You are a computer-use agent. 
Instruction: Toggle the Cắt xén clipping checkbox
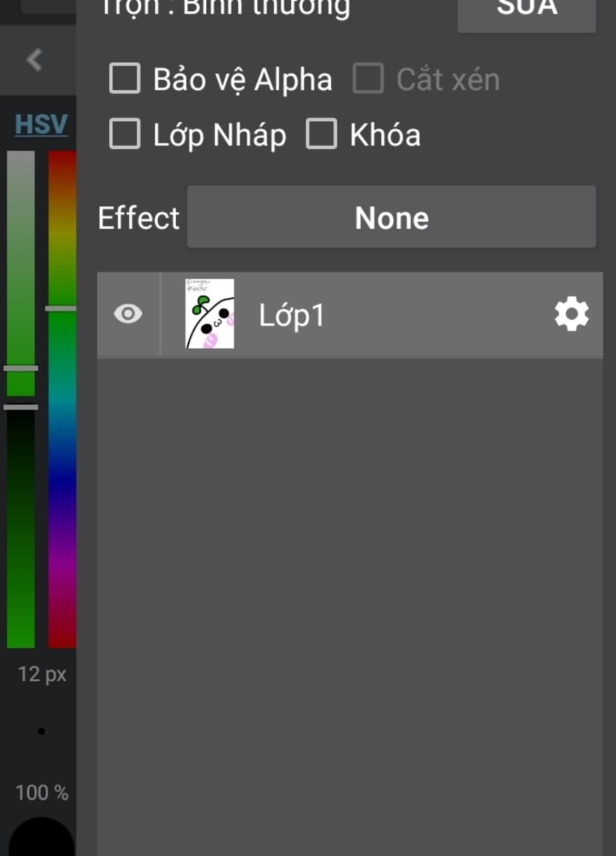(x=368, y=79)
